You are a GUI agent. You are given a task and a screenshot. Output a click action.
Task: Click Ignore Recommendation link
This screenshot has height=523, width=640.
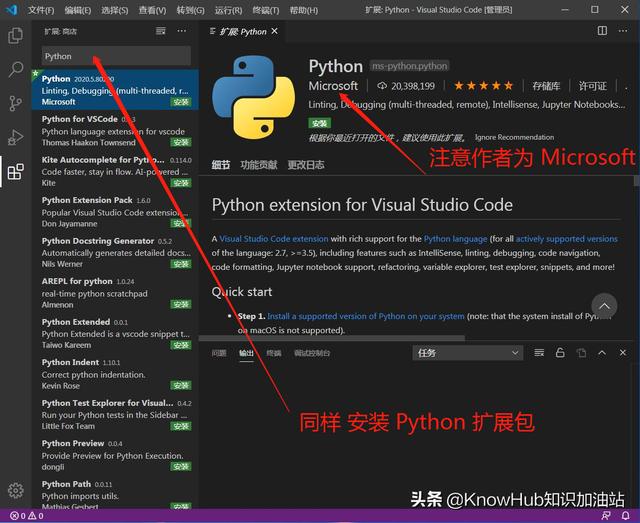(514, 137)
